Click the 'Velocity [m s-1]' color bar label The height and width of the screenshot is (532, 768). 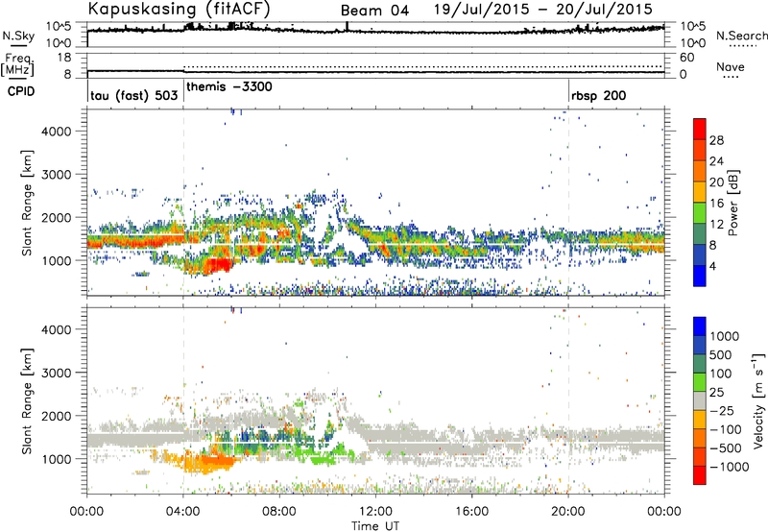758,400
